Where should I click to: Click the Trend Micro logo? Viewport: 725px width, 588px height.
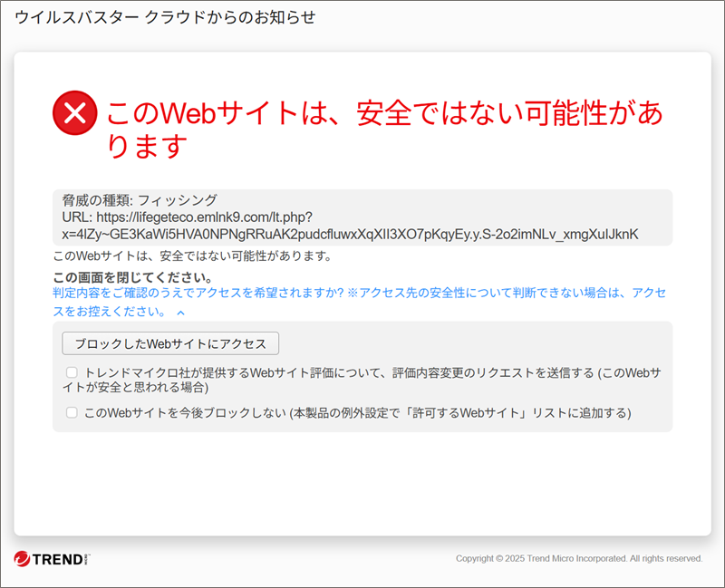coord(52,559)
